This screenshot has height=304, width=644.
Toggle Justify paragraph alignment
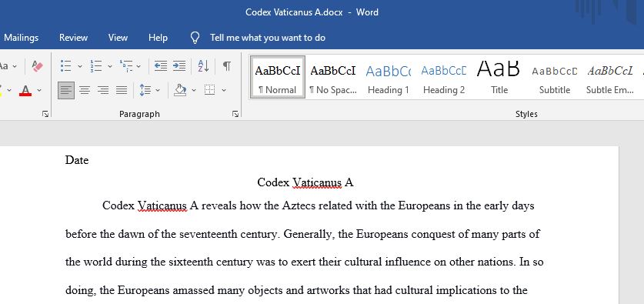[x=122, y=90]
